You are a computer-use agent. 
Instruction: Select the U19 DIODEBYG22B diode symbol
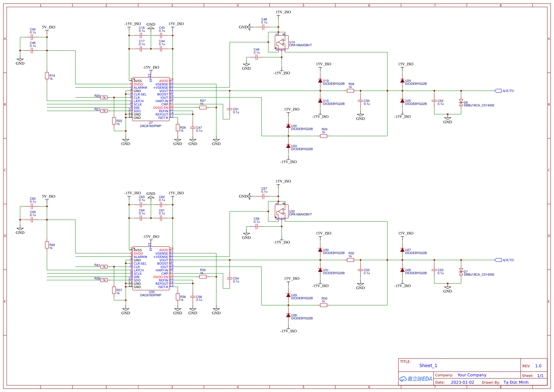(x=320, y=81)
